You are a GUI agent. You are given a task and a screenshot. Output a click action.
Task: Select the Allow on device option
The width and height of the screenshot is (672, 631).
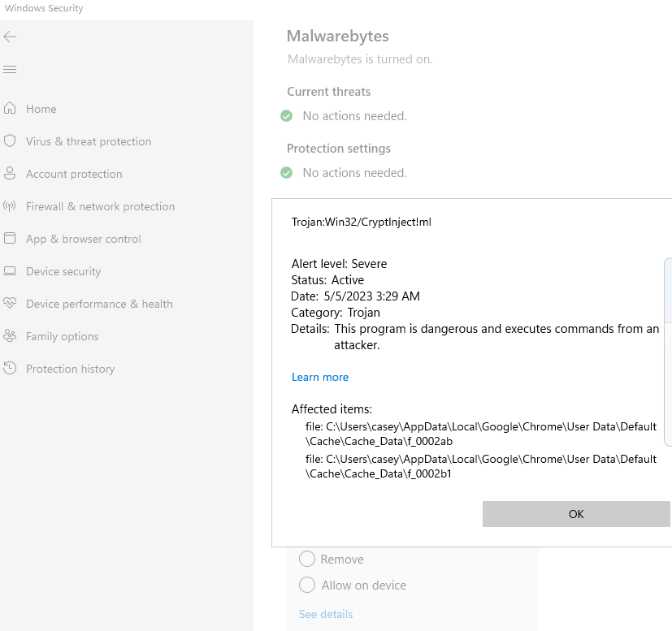tap(307, 585)
